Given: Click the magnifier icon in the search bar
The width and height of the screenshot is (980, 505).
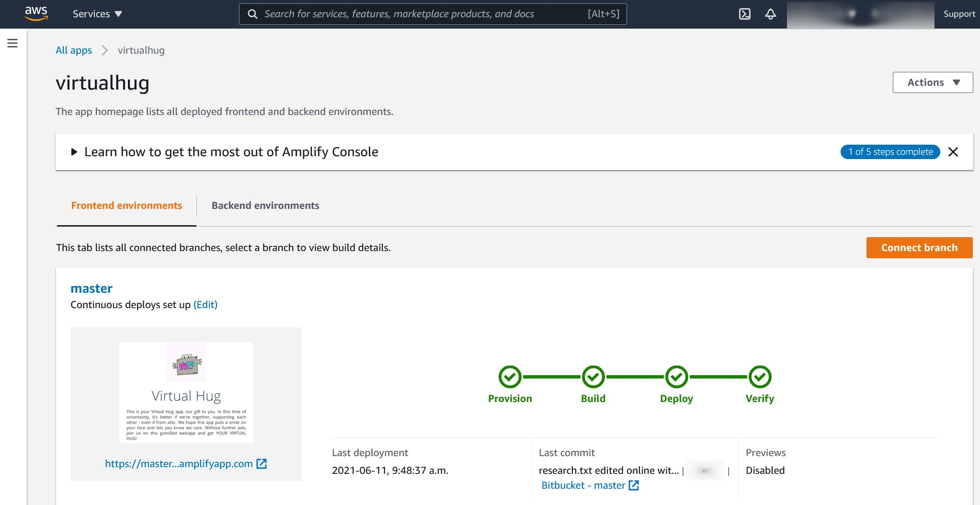Looking at the screenshot, I should click(252, 14).
